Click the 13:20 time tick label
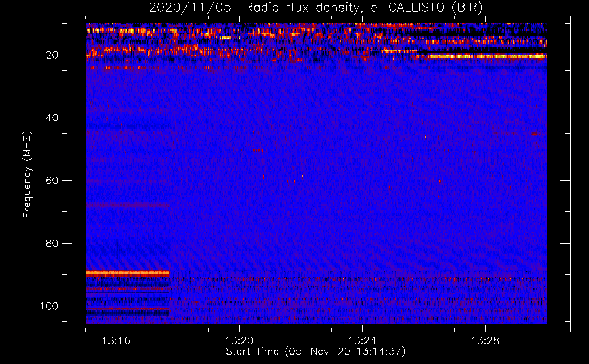 click(x=239, y=341)
